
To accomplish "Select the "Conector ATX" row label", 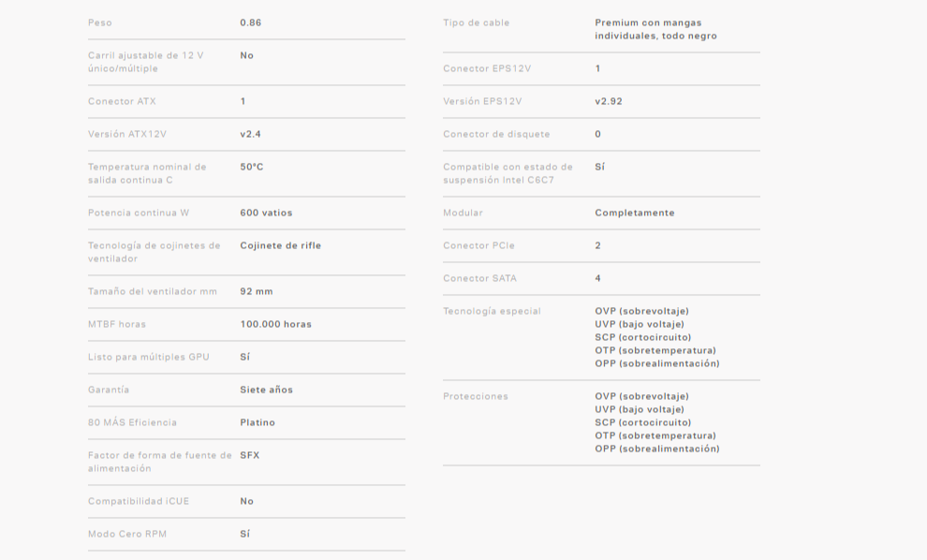I will 122,101.
